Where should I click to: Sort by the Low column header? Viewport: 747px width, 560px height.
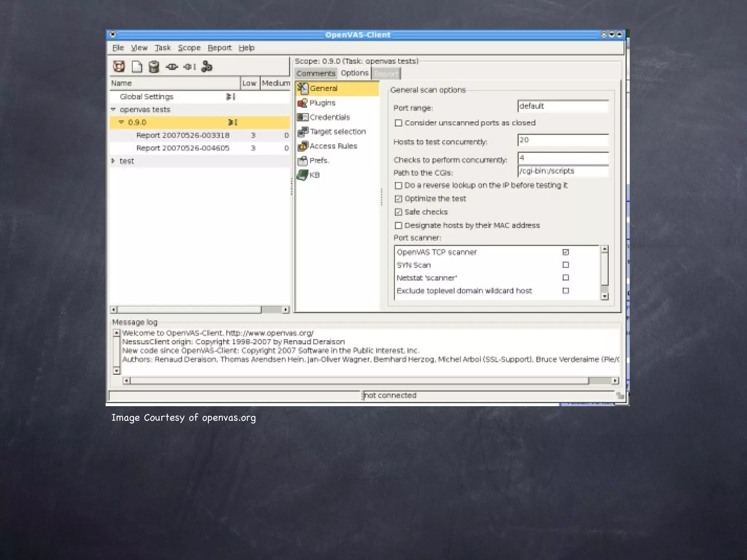pos(249,83)
